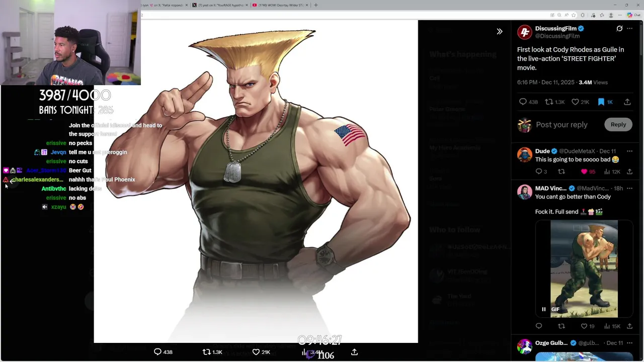
Task: Click chat username 'Jevqn' in stream overlay
Action: tap(58, 152)
